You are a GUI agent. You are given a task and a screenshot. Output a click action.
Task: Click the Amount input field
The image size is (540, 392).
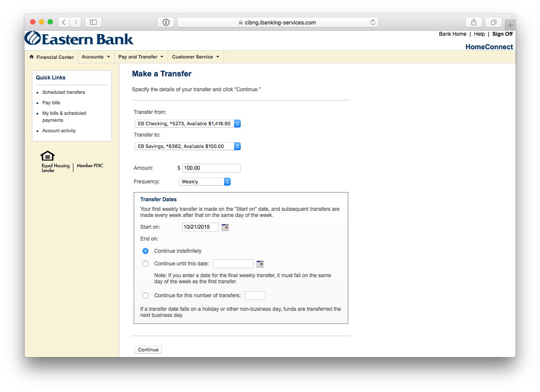[211, 168]
